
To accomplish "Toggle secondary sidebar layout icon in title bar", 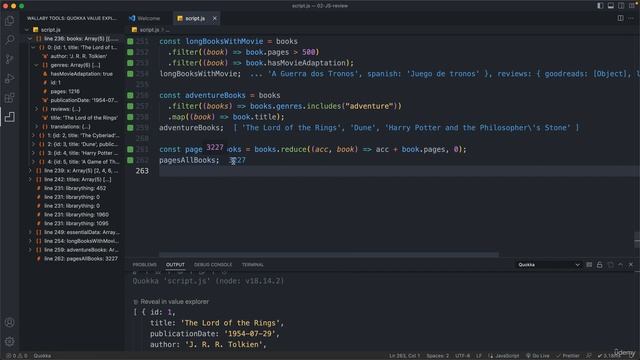I will tap(621, 6).
